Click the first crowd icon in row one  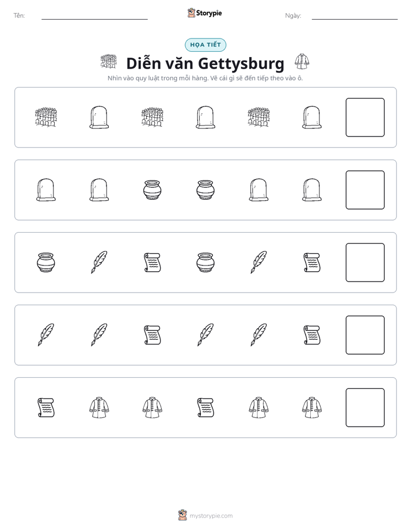pyautogui.click(x=46, y=117)
